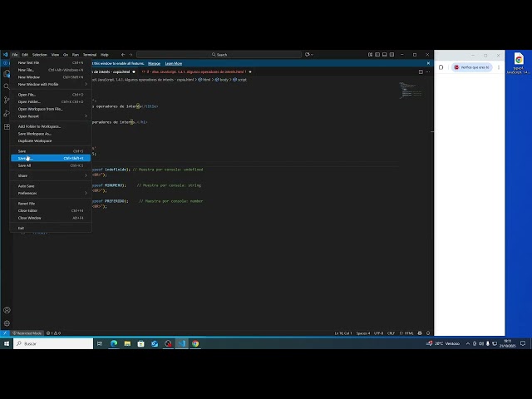Open the Copilot chat icon in title bar
Screen dimensions: 532x399
[307, 54]
